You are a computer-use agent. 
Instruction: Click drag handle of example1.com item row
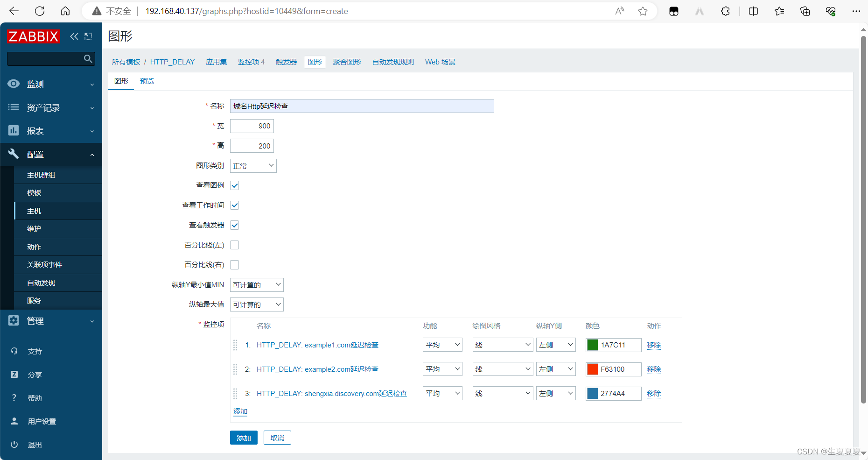[x=235, y=345]
